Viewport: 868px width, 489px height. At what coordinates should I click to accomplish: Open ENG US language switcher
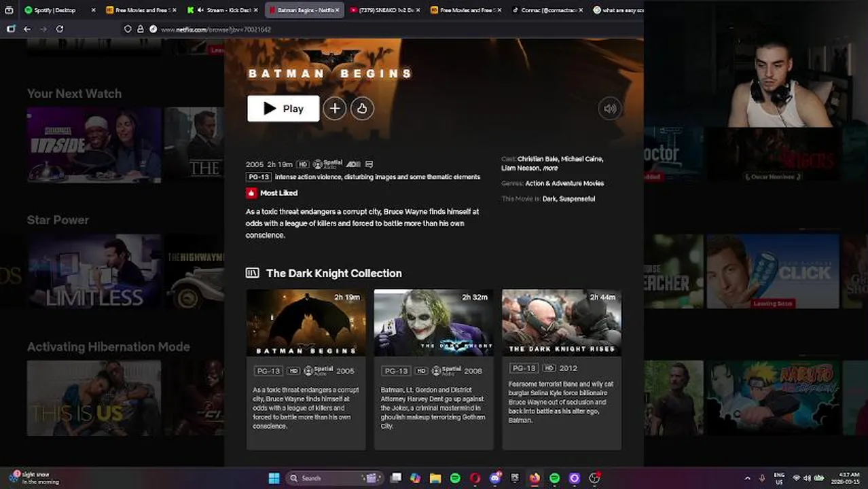coord(779,478)
